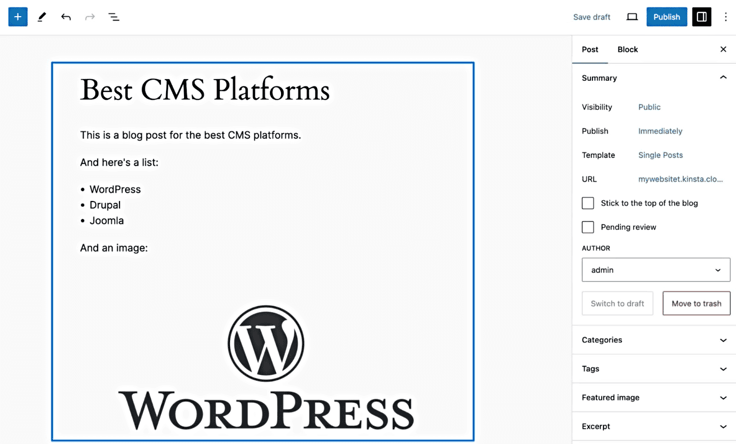The image size is (736, 444).
Task: Toggle the Settings sidebar icon
Action: [702, 17]
